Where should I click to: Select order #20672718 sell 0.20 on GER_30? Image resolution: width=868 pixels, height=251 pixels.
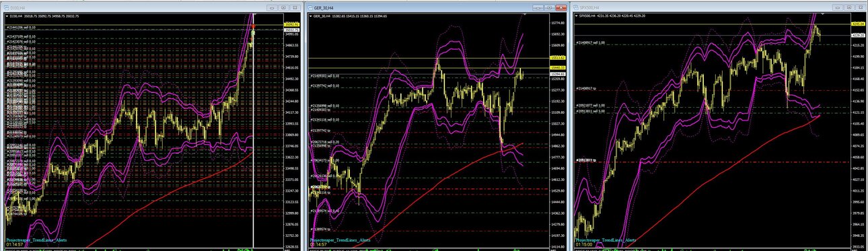click(x=324, y=142)
